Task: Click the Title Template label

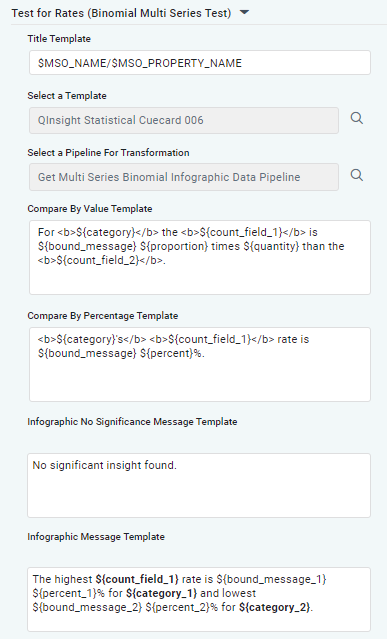Action: click(x=59, y=39)
